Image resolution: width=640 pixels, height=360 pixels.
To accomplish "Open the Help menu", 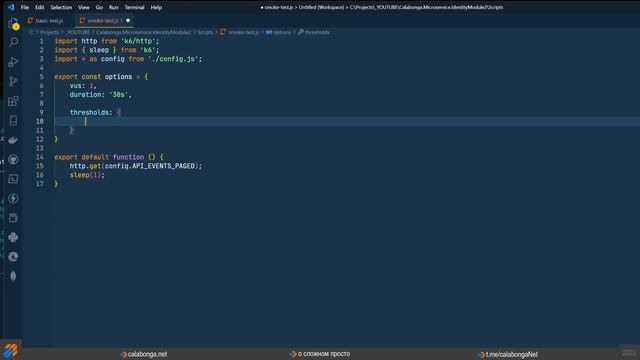I will (156, 7).
